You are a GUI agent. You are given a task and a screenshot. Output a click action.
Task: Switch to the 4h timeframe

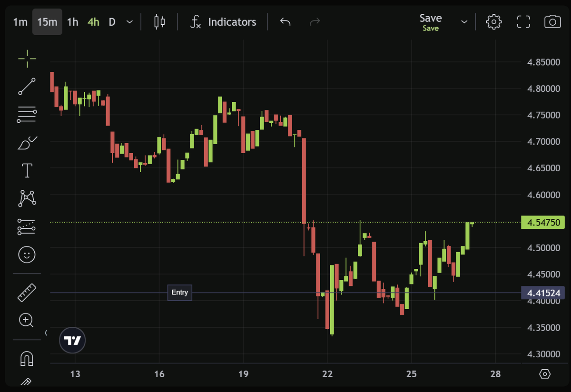pyautogui.click(x=93, y=22)
